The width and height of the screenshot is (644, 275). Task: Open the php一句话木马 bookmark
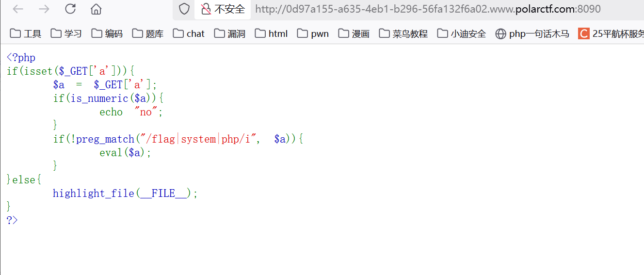pos(532,33)
